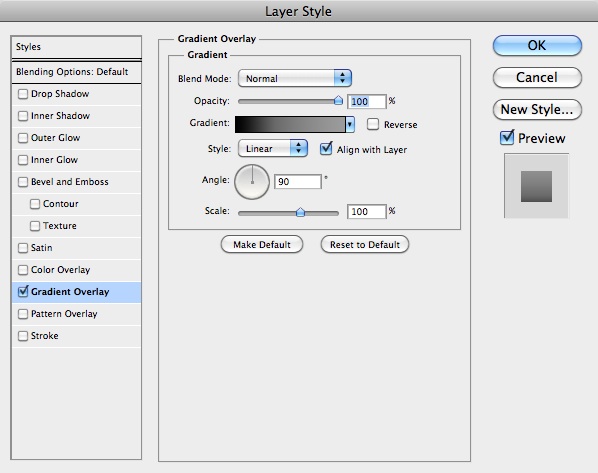The width and height of the screenshot is (598, 473).
Task: Select the Gradient Overlay label row
Action: (76, 292)
